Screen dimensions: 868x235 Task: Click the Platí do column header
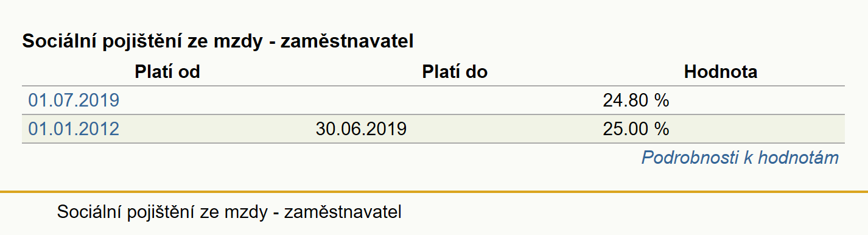click(455, 72)
